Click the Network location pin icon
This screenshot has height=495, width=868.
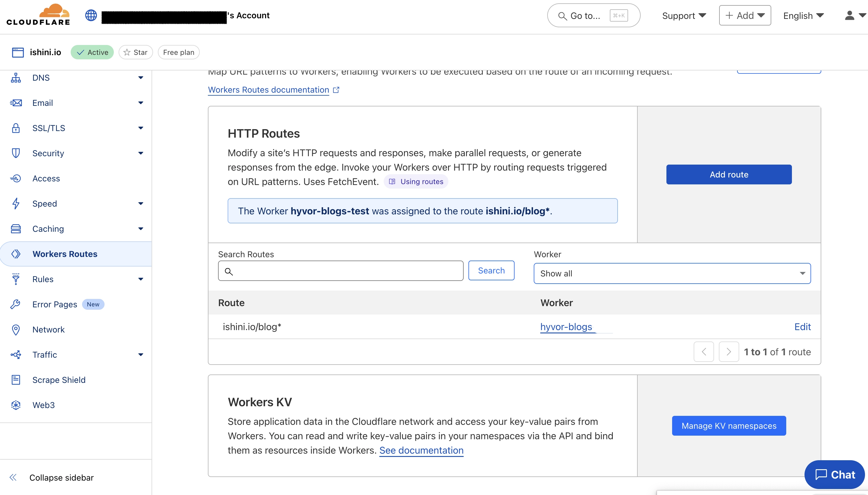[16, 330]
